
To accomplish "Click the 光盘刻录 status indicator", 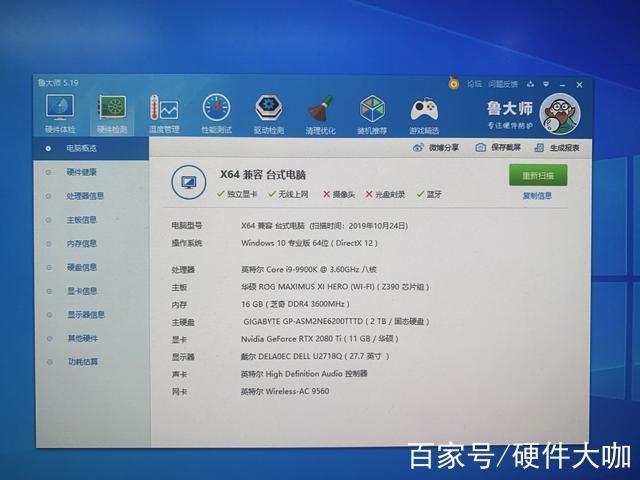I will [x=385, y=194].
